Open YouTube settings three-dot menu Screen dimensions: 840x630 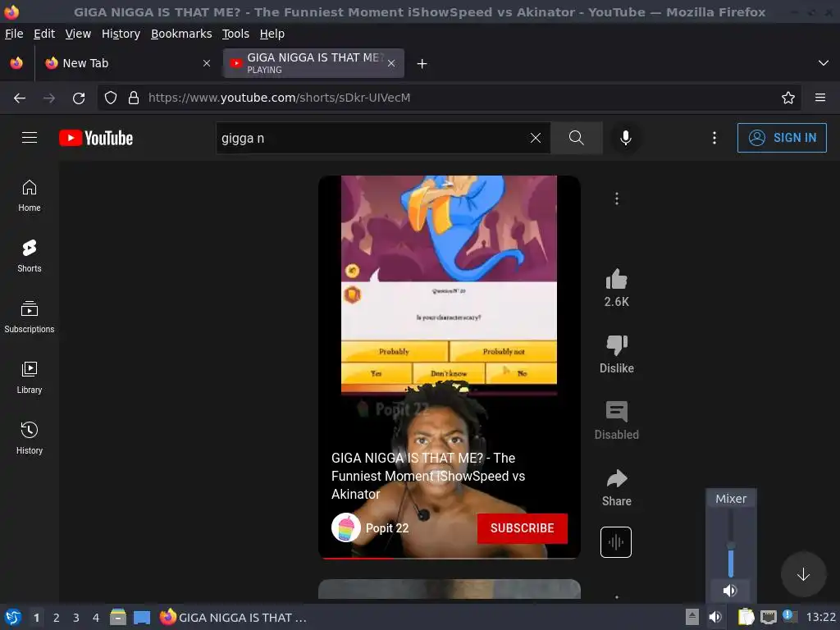click(714, 138)
